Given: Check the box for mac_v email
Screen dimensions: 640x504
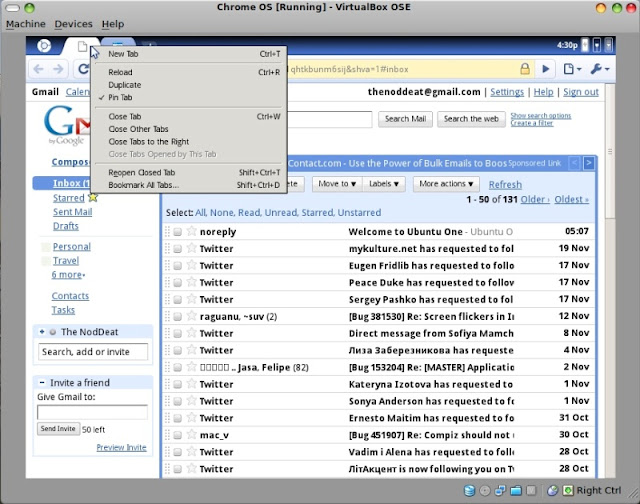Looking at the screenshot, I should point(177,435).
